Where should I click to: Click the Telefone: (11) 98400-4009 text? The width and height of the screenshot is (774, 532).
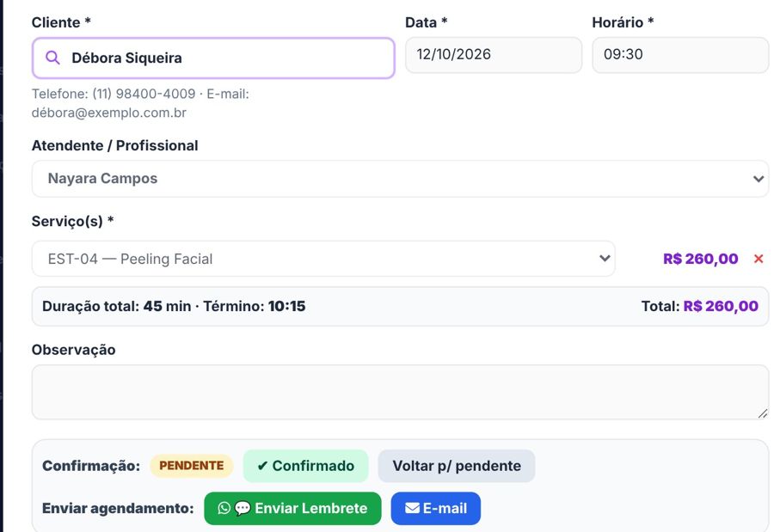pos(114,94)
